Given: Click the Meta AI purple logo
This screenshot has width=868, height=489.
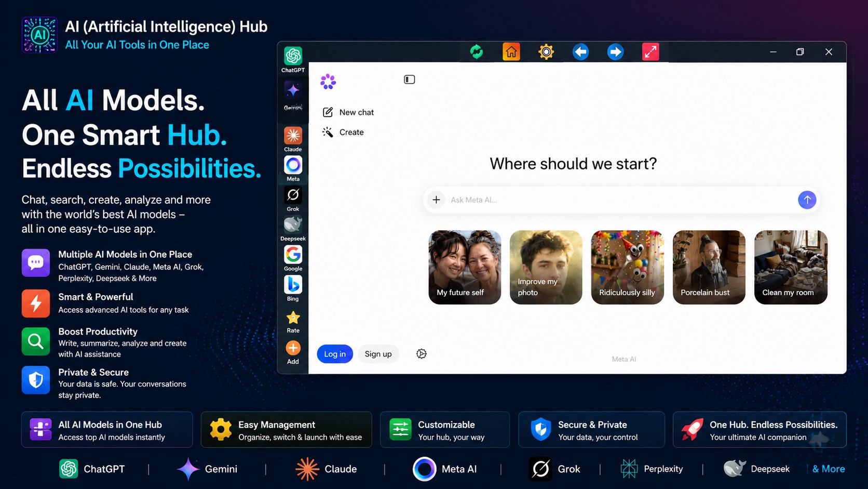Looking at the screenshot, I should pyautogui.click(x=328, y=82).
